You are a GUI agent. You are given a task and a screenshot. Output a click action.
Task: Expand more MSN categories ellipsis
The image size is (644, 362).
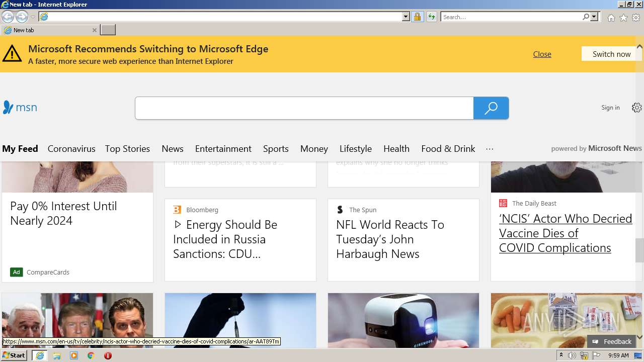click(490, 149)
